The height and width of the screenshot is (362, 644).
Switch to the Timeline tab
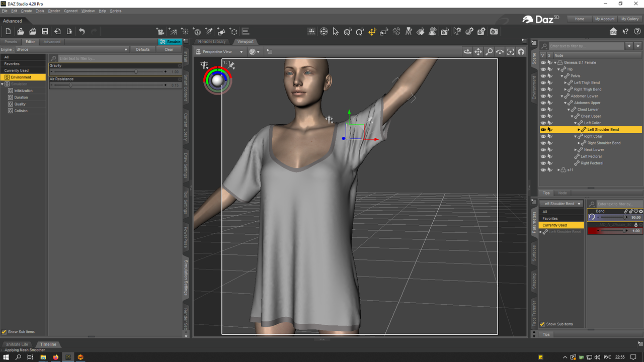(x=48, y=344)
